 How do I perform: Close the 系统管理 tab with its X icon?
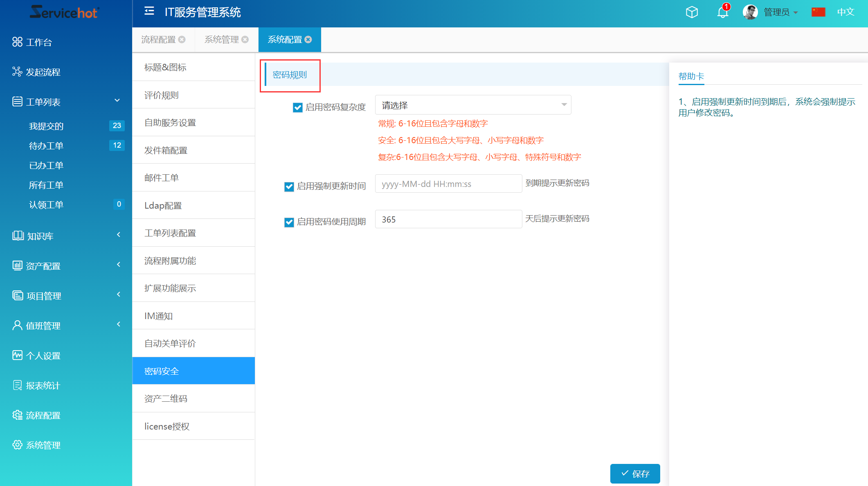(245, 40)
